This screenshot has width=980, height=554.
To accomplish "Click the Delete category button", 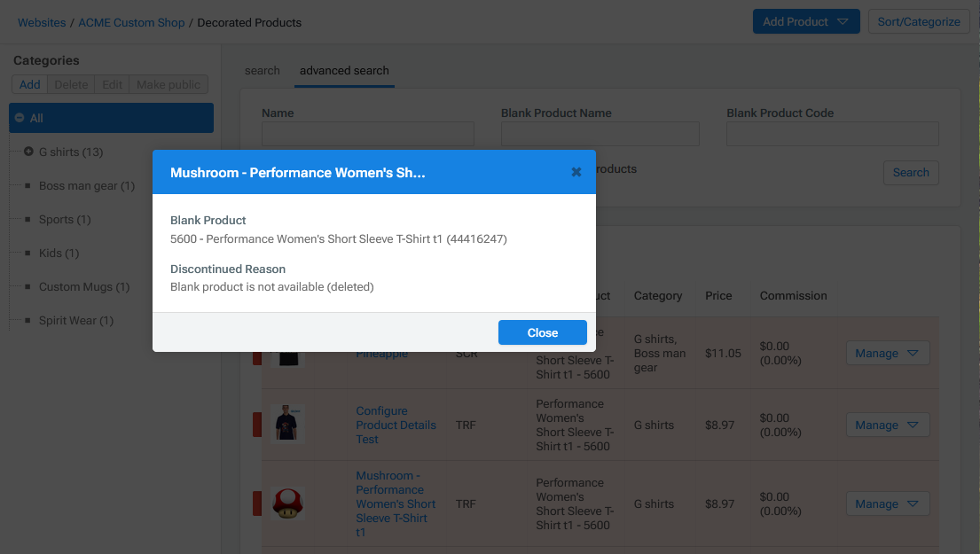I will [71, 84].
